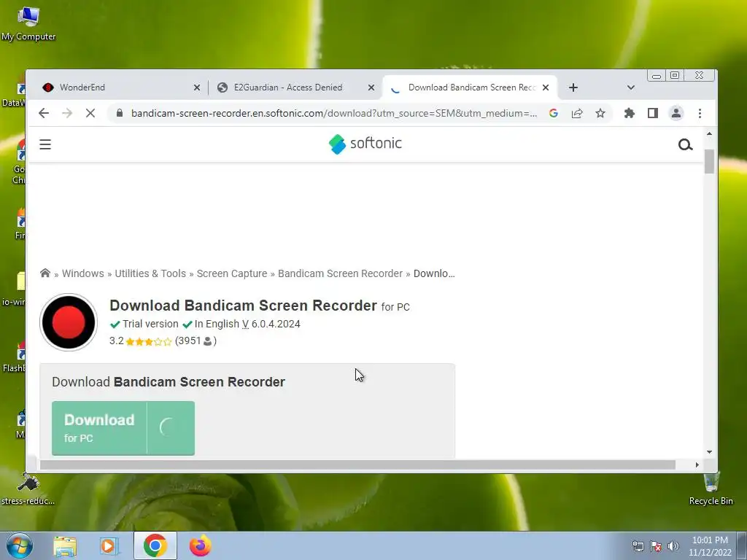Click the horizontal scrollbar track
The image size is (747, 560).
point(357,464)
